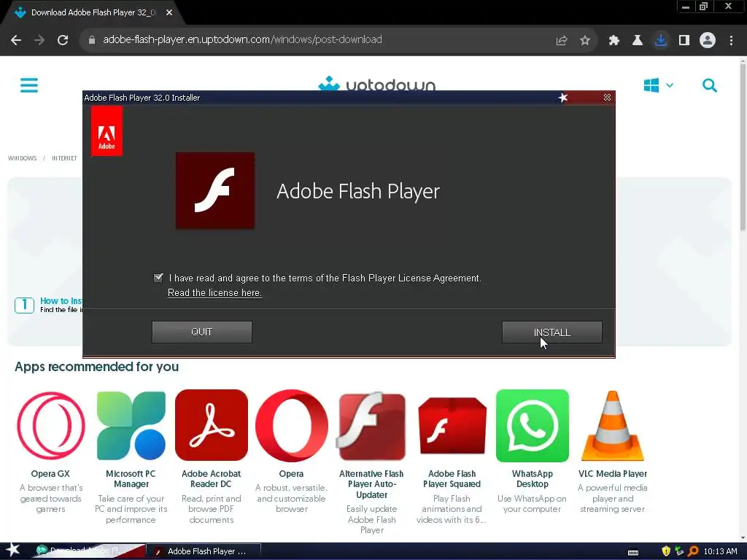The height and width of the screenshot is (560, 747).
Task: Close the Download Adobe Flash Player tab
Action: pyautogui.click(x=169, y=13)
